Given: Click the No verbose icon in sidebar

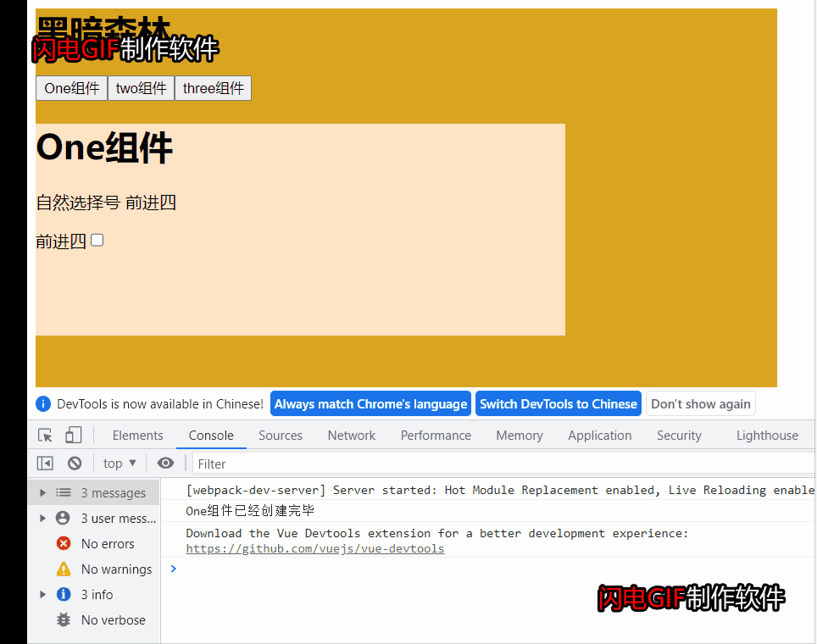Looking at the screenshot, I should coord(65,619).
